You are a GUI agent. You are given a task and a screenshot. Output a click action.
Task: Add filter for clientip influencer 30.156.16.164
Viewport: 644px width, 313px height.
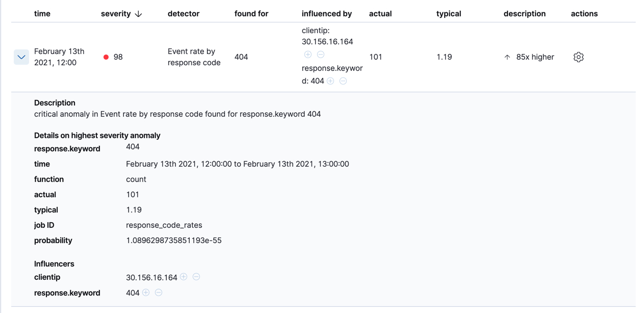[x=183, y=277]
